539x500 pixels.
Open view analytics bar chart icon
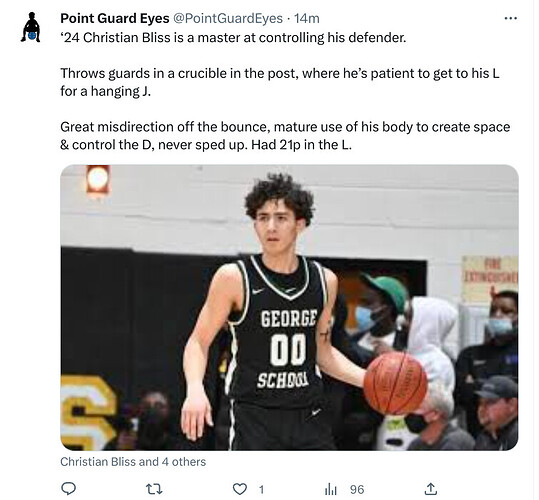click(x=330, y=489)
